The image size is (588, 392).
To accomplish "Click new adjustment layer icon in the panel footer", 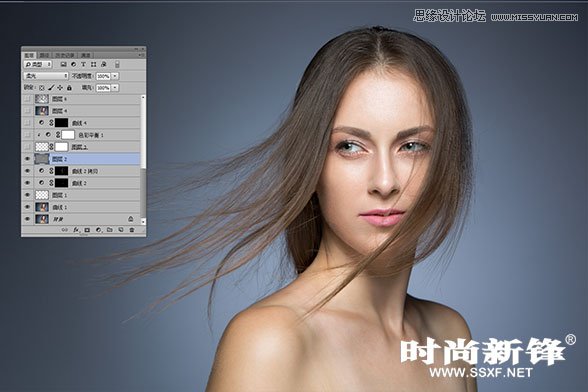I will click(99, 230).
